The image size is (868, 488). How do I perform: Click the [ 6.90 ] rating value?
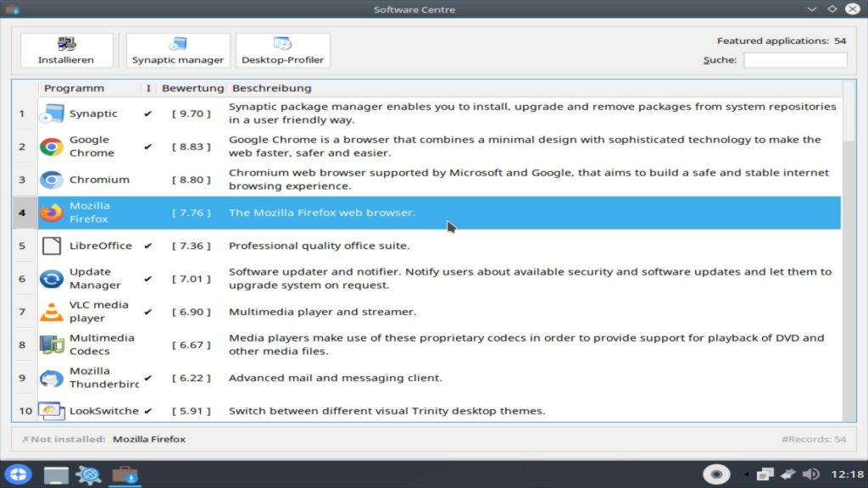[191, 312]
